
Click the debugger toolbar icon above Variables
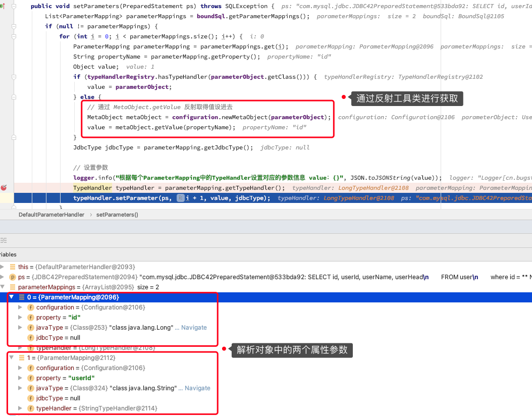(x=3, y=240)
